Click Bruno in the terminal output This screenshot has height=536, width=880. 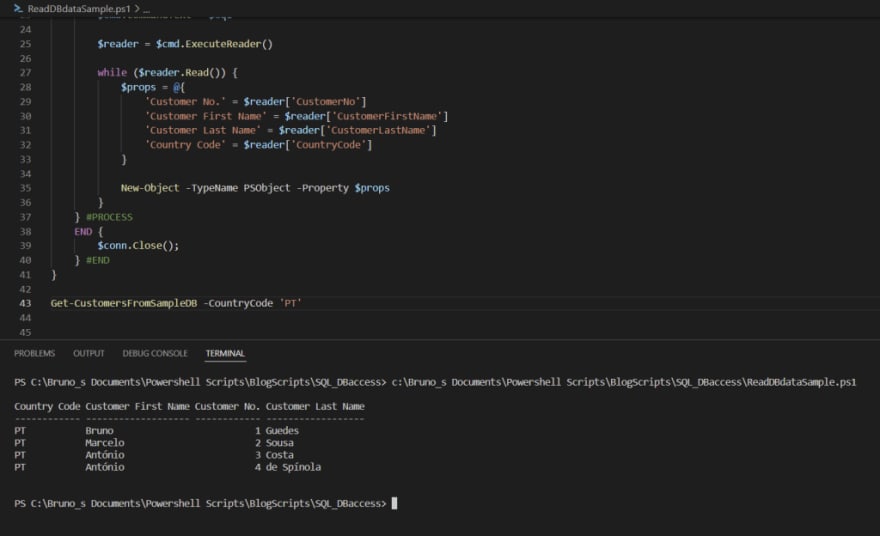point(99,430)
